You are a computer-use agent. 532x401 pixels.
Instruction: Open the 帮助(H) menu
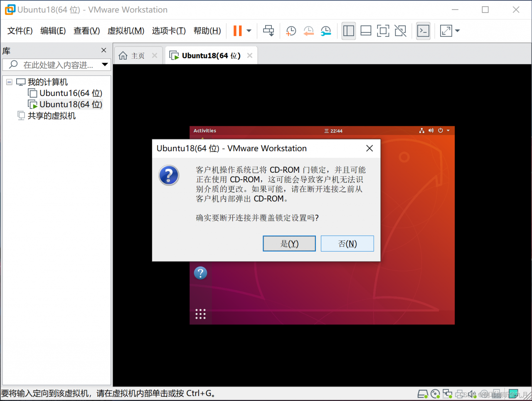pyautogui.click(x=207, y=31)
